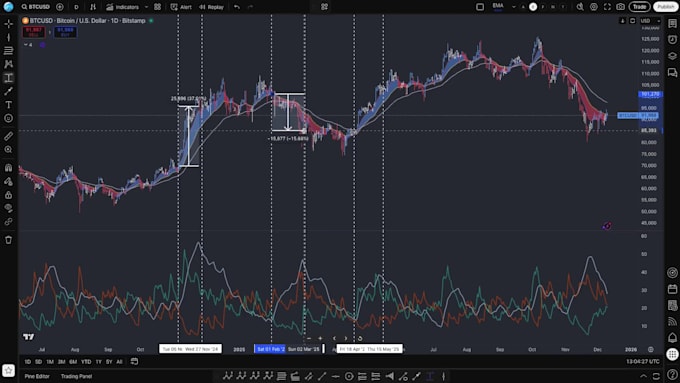Set time range to All
Image resolution: width=680 pixels, height=383 pixels.
(119, 362)
